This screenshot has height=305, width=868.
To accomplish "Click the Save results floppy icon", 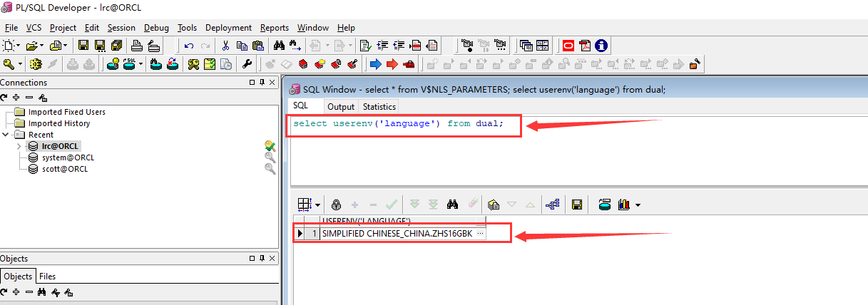I will pyautogui.click(x=577, y=205).
